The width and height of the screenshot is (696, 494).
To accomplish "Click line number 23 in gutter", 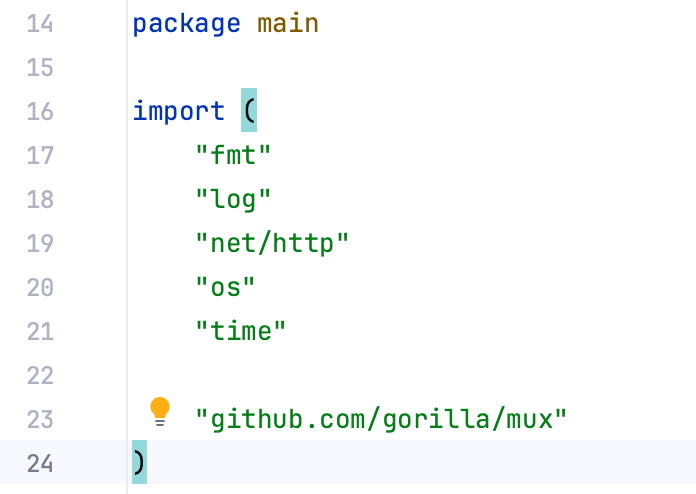I will point(40,419).
